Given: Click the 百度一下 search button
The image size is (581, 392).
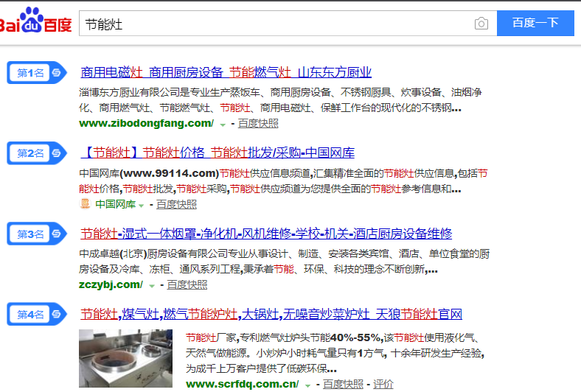Looking at the screenshot, I should pyautogui.click(x=535, y=23).
